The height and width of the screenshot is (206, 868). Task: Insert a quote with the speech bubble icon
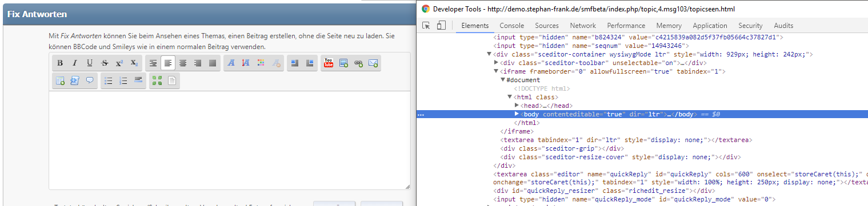pyautogui.click(x=90, y=81)
